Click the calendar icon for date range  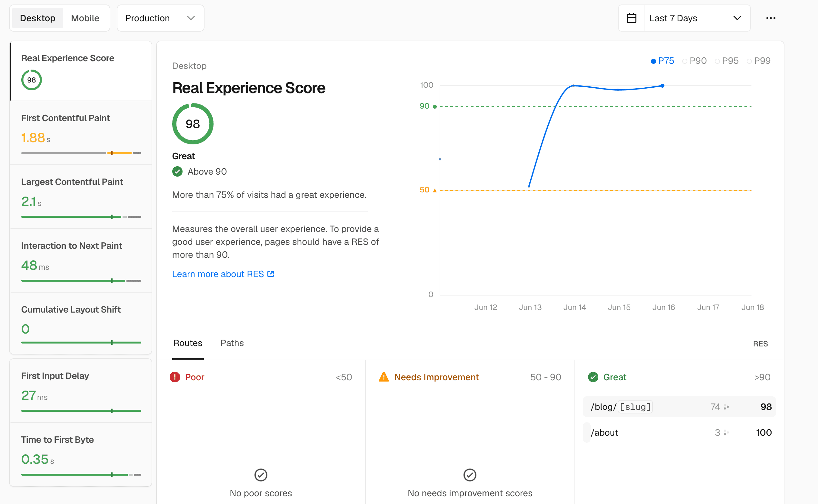(x=631, y=18)
